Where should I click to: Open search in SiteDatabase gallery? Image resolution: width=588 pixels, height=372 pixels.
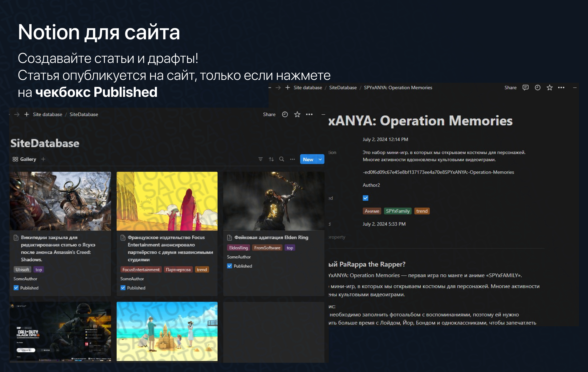tap(282, 159)
